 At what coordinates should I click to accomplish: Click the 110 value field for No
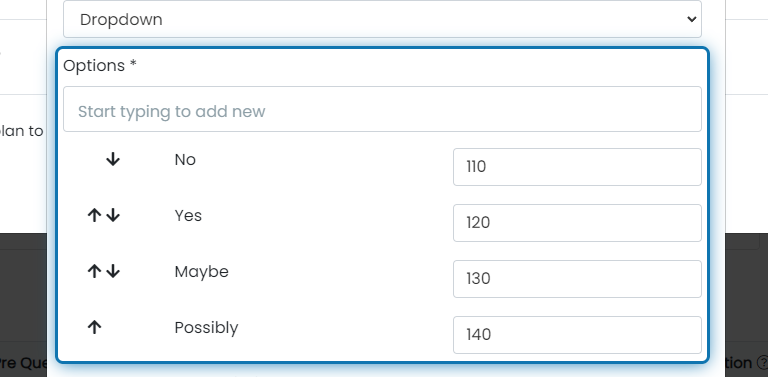(x=577, y=167)
